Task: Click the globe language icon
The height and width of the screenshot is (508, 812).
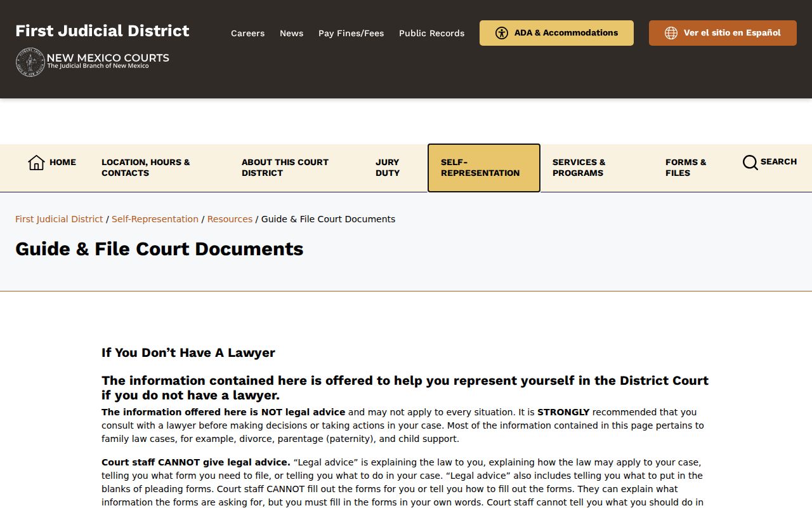Action: (x=671, y=33)
